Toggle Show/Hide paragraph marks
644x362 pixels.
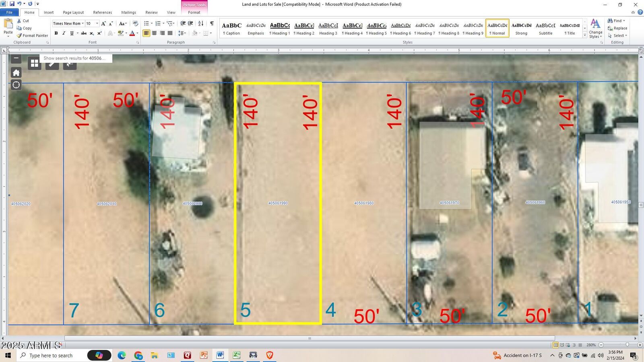click(211, 23)
